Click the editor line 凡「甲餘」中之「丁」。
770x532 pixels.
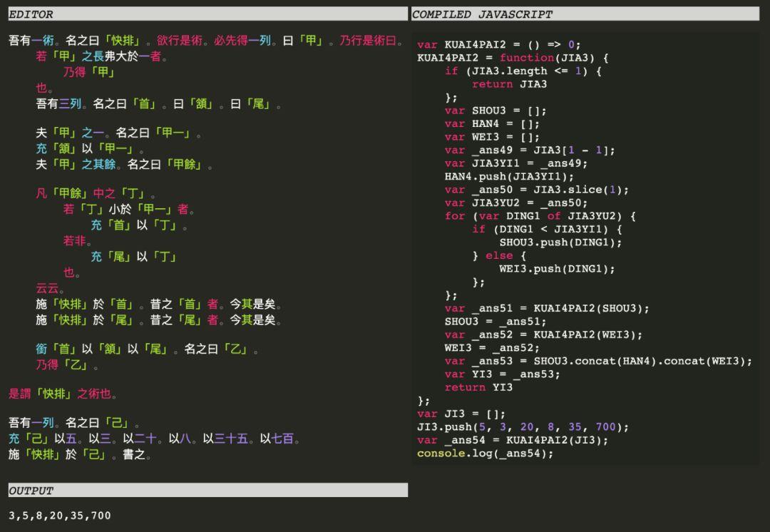tap(96, 194)
